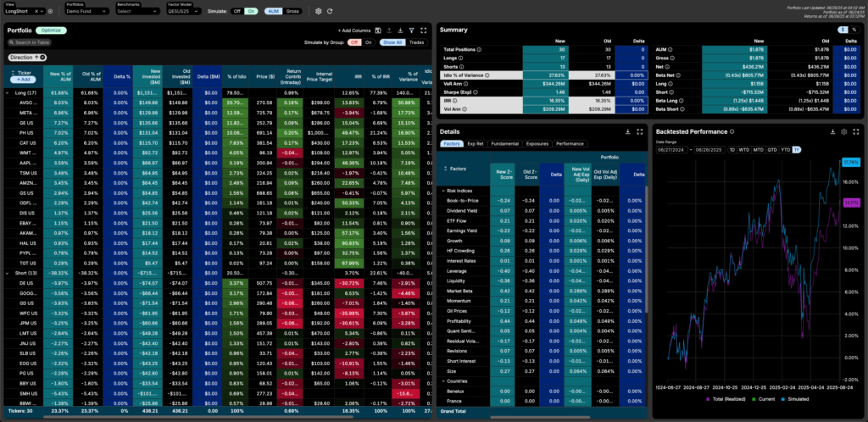Open the Exposures tab

tap(537, 144)
